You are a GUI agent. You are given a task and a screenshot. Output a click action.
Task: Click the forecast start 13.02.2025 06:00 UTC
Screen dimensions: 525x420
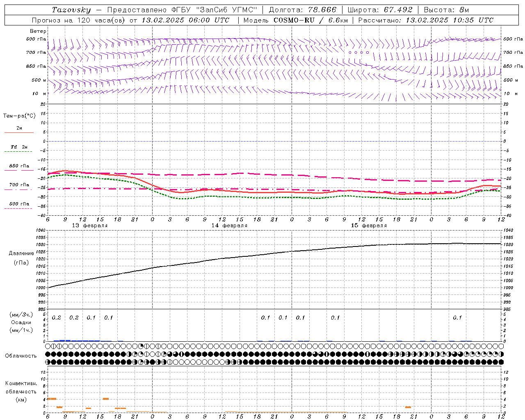tap(185, 20)
